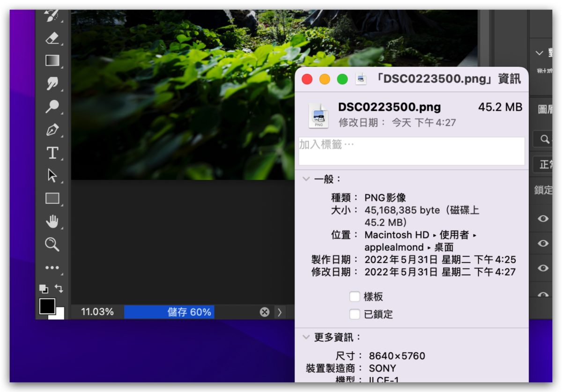Collapse the Photoshop panel section chevron above 圖層

[539, 53]
